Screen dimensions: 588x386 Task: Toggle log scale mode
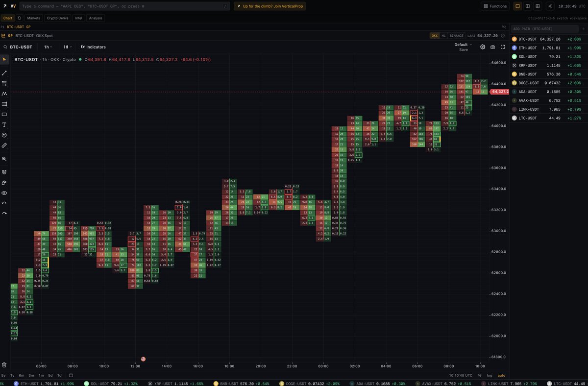[489, 375]
